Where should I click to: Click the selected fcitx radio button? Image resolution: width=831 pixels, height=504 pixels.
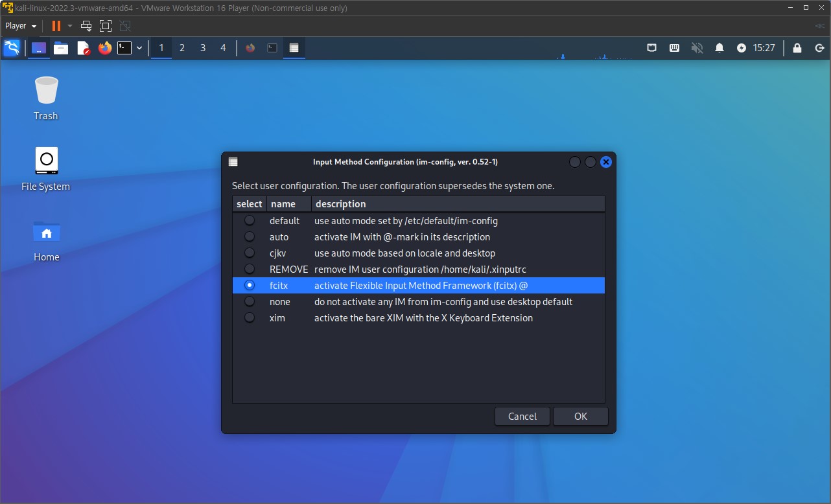250,286
